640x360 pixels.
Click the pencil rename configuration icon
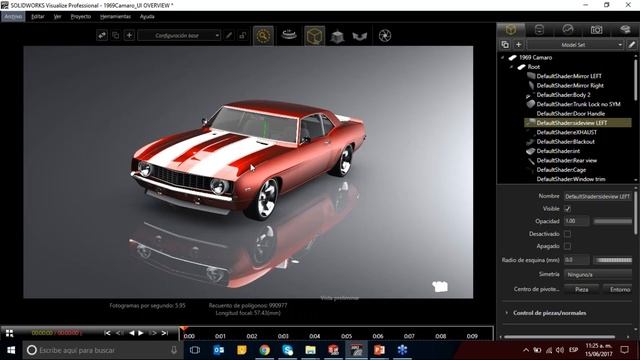click(x=229, y=36)
